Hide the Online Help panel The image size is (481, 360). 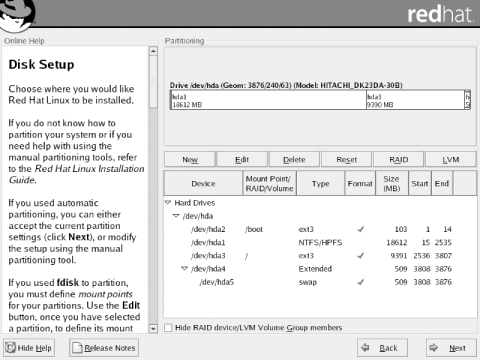coord(29,348)
